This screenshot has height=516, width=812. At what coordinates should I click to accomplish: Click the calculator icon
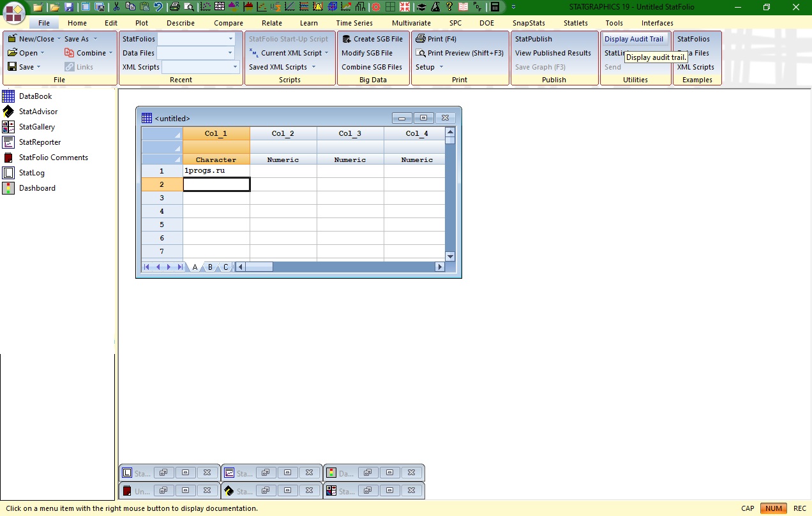(495, 7)
